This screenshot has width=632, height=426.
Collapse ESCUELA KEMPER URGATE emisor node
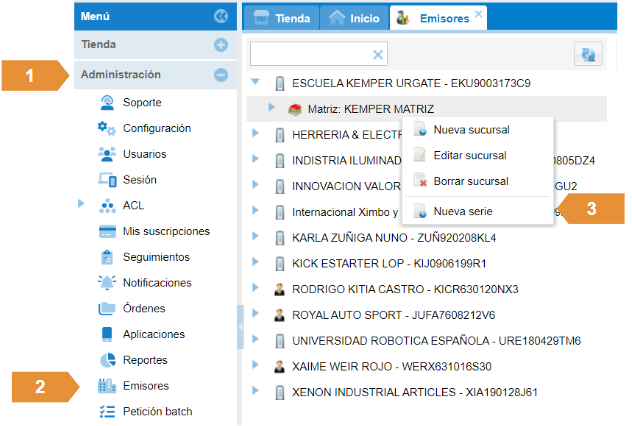(256, 83)
